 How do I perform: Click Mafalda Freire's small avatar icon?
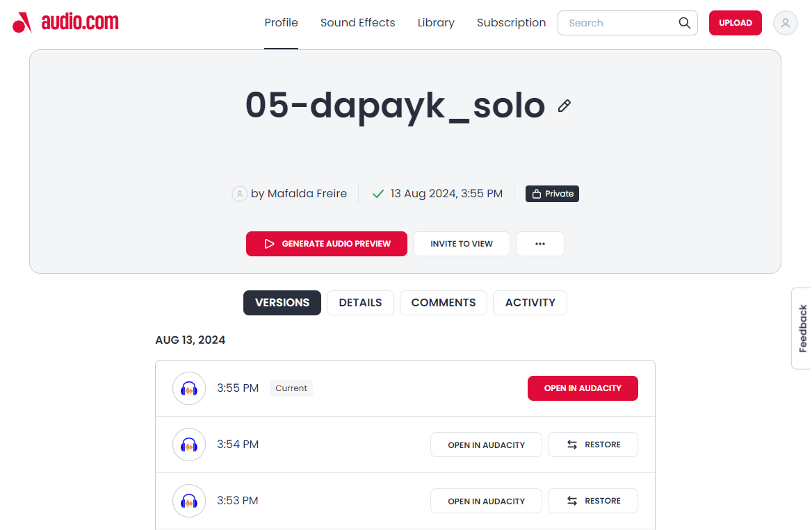click(x=239, y=194)
